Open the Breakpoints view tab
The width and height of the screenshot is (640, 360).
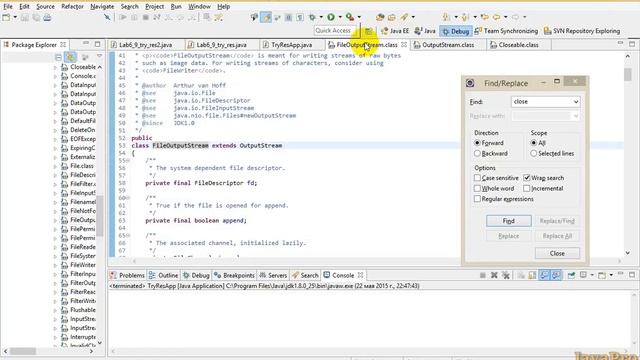point(235,276)
